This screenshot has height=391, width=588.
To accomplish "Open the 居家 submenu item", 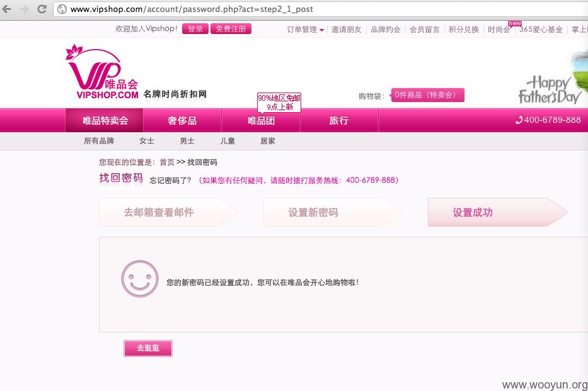I will [268, 141].
